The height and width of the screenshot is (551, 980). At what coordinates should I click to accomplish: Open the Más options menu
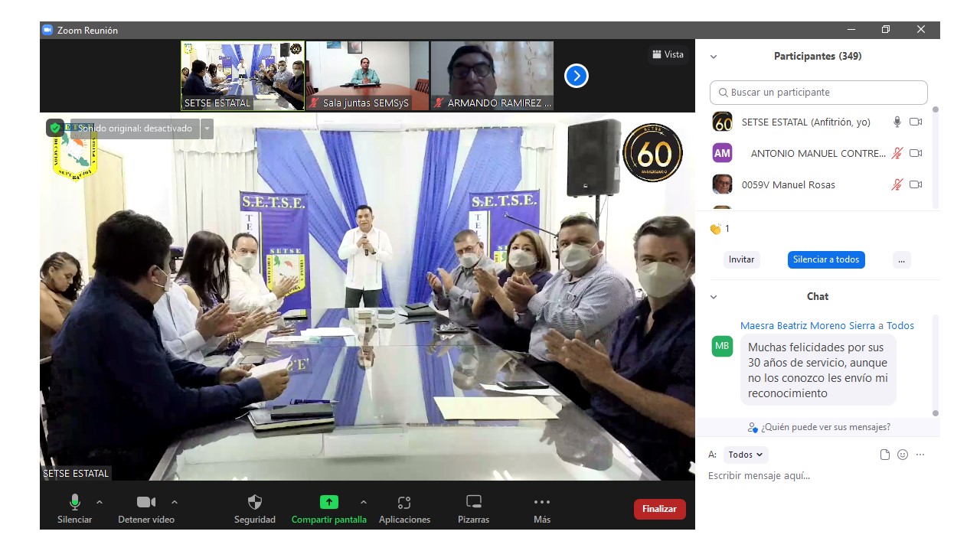(542, 509)
